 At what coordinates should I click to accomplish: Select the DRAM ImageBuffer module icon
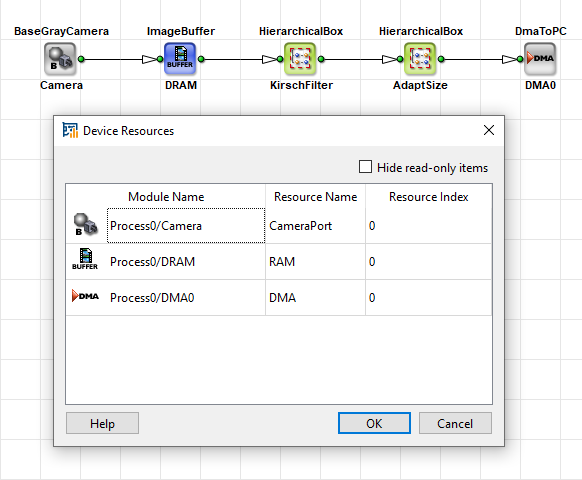180,59
